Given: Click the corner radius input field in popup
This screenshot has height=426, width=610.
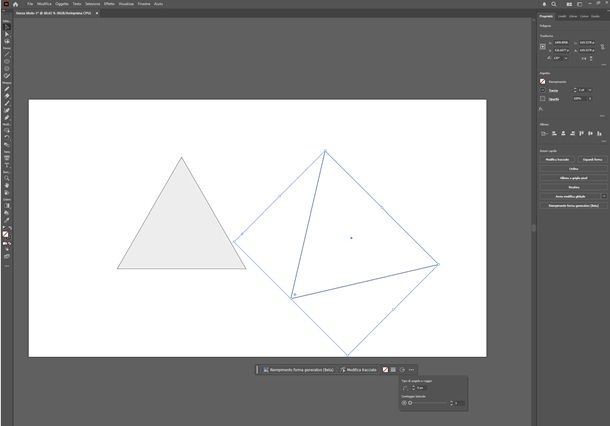Looking at the screenshot, I should pyautogui.click(x=422, y=388).
